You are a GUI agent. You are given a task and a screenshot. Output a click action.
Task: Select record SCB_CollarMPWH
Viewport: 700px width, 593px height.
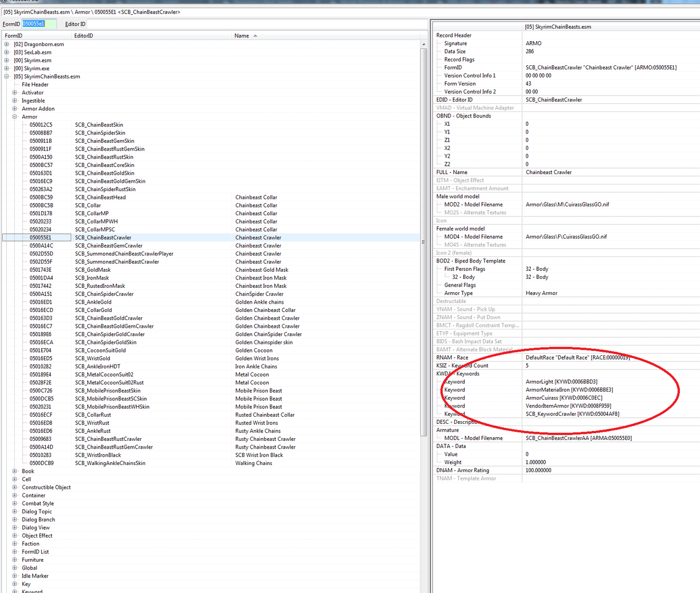coord(96,222)
